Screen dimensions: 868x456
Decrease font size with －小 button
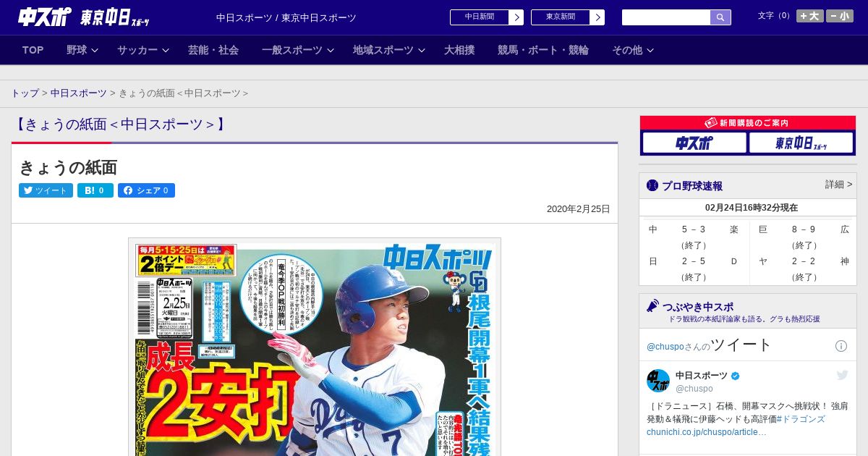[x=840, y=16]
